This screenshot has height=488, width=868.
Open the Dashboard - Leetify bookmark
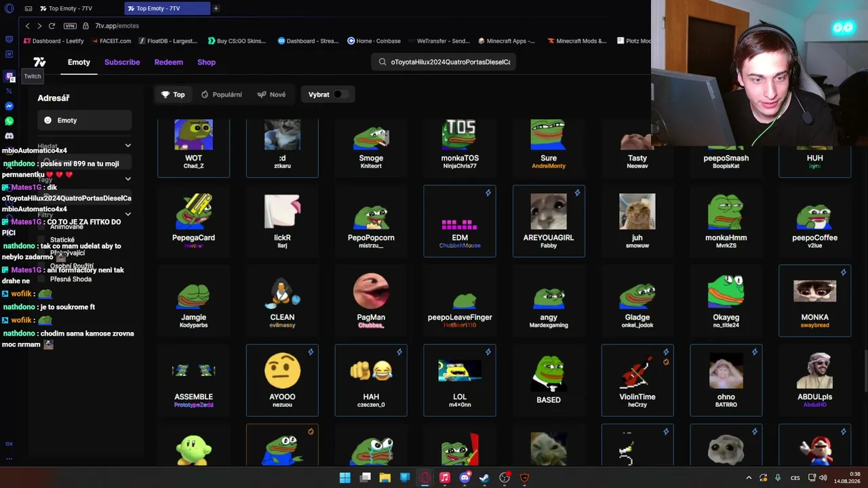pos(54,41)
